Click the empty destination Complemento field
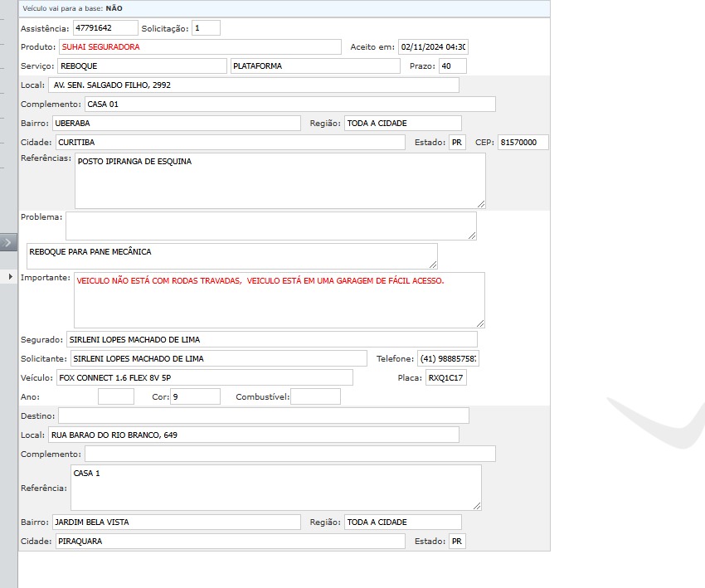Viewport: 705px width, 588px height. click(290, 454)
